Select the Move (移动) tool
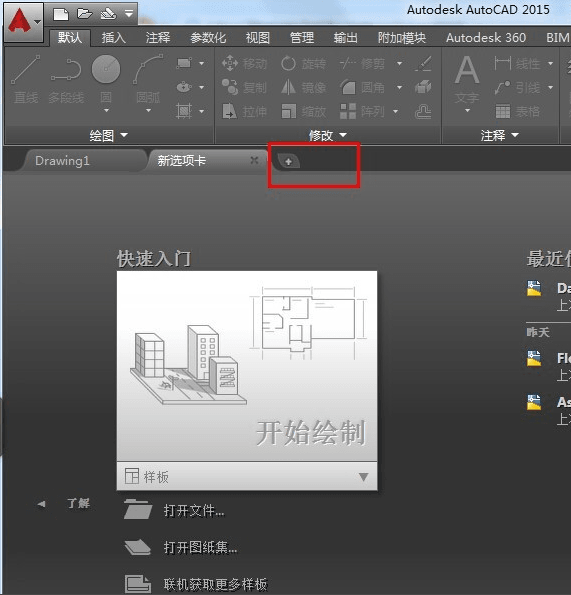The image size is (571, 595). coord(244,63)
